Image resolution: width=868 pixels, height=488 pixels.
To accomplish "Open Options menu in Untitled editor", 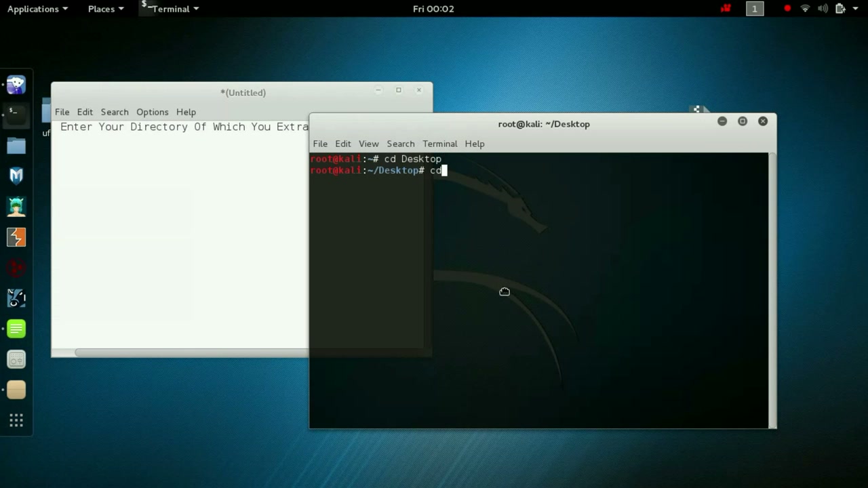I will 152,112.
